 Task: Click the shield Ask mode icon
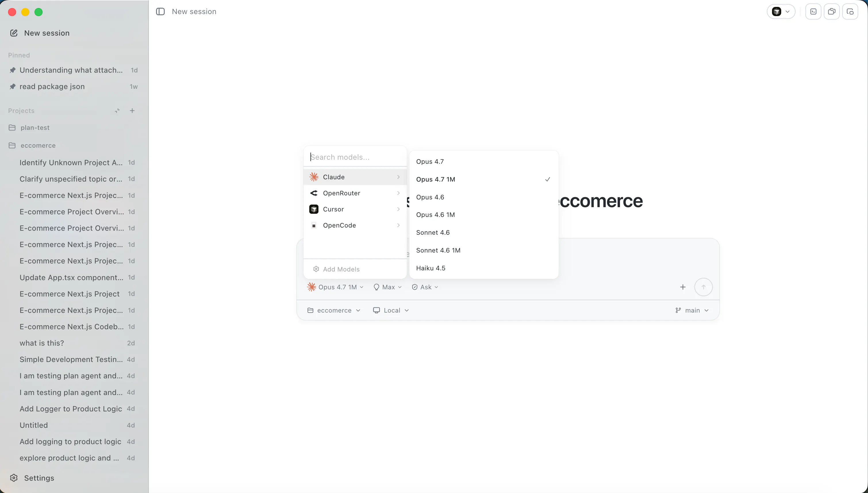click(x=414, y=287)
